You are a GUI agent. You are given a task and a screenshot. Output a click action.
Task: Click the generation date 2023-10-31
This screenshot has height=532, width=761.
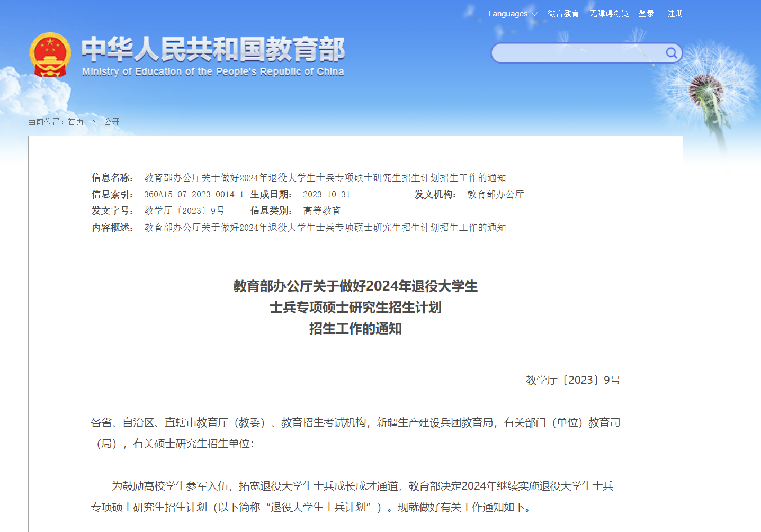coord(326,194)
